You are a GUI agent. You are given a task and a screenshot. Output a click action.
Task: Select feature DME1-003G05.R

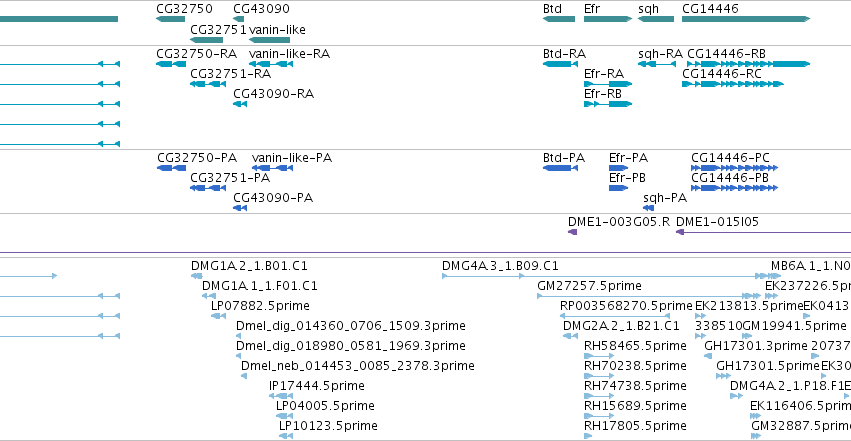click(x=573, y=232)
